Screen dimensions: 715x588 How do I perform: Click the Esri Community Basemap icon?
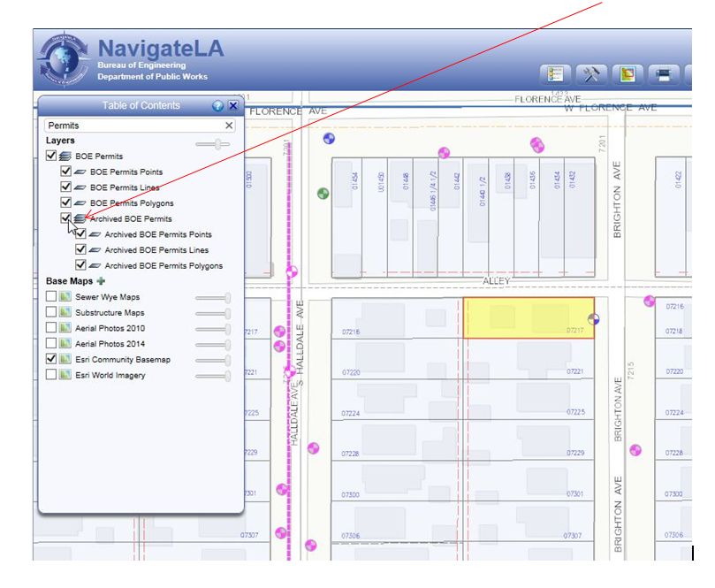pyautogui.click(x=65, y=359)
